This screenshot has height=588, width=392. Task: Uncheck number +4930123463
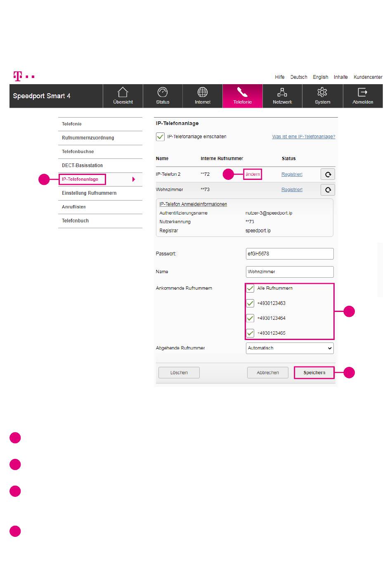[250, 303]
